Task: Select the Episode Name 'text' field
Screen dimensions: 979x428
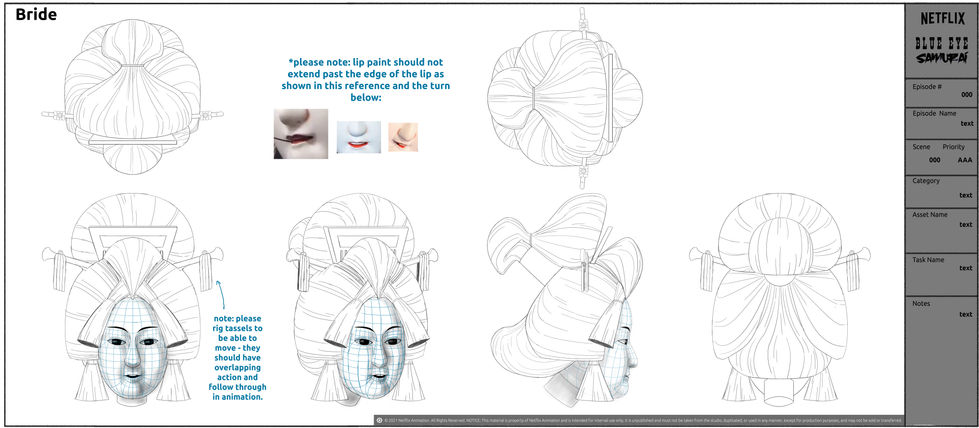Action: [967, 124]
